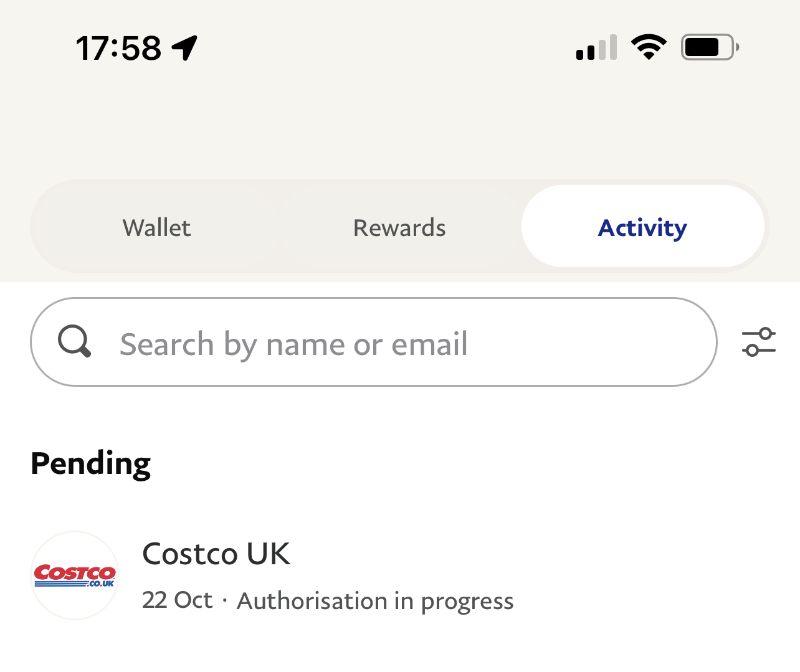Image resolution: width=800 pixels, height=672 pixels.
Task: Switch to the Rewards tab
Action: pyautogui.click(x=399, y=227)
